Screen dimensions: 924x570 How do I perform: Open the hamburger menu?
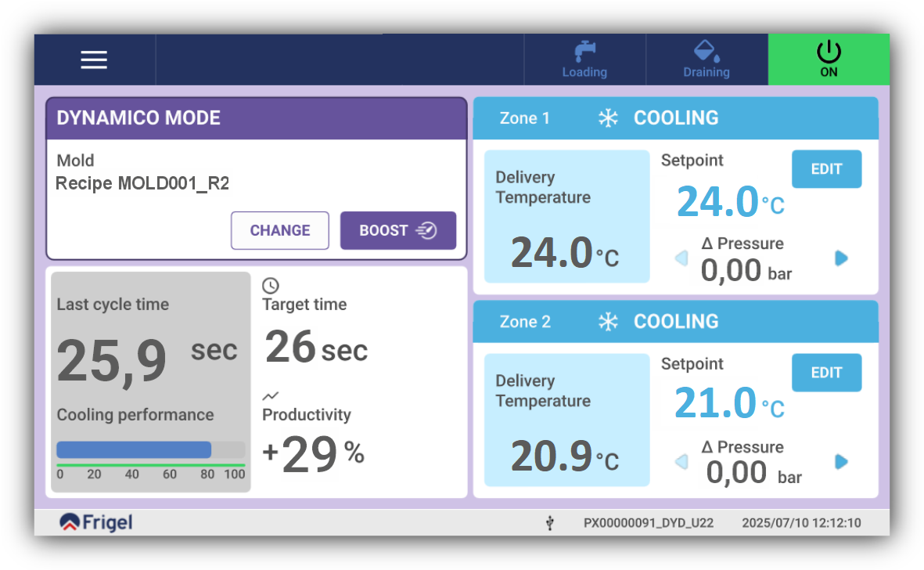94,60
